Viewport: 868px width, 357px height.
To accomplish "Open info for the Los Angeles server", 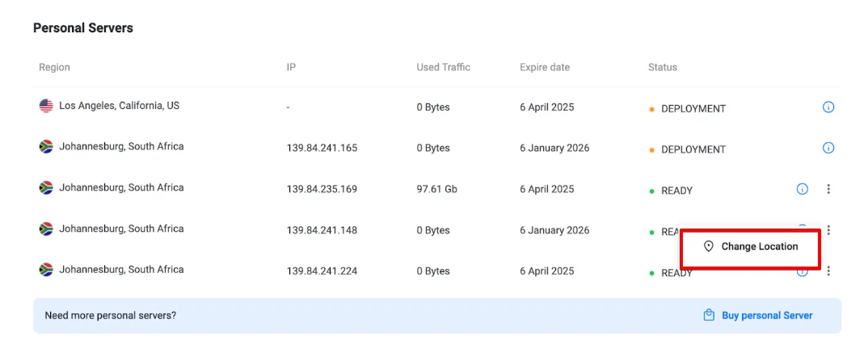I will 828,107.
